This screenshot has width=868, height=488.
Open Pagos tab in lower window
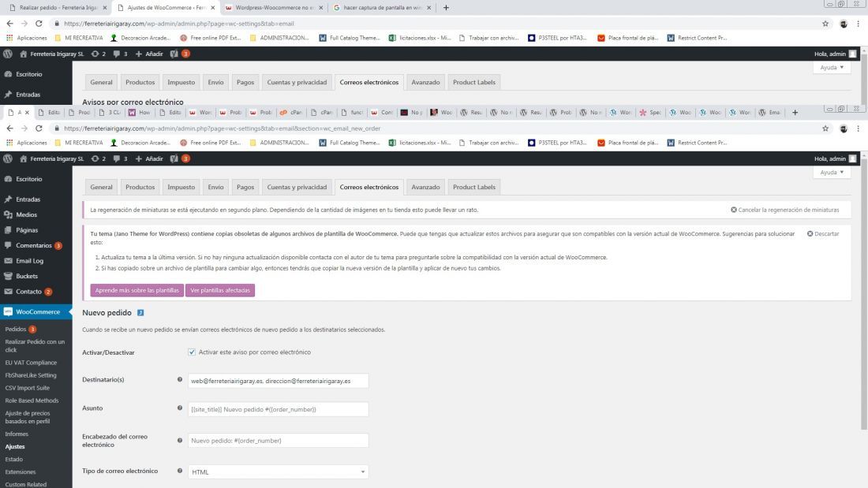(x=245, y=187)
